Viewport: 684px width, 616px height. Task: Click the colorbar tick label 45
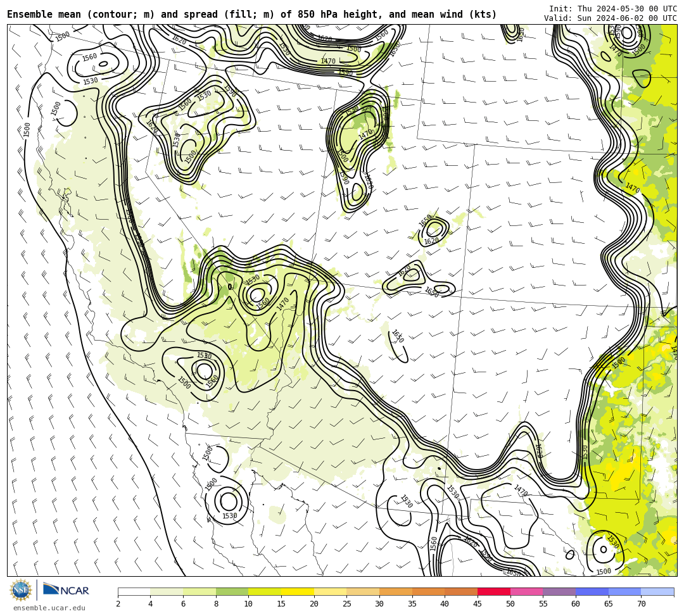(478, 604)
